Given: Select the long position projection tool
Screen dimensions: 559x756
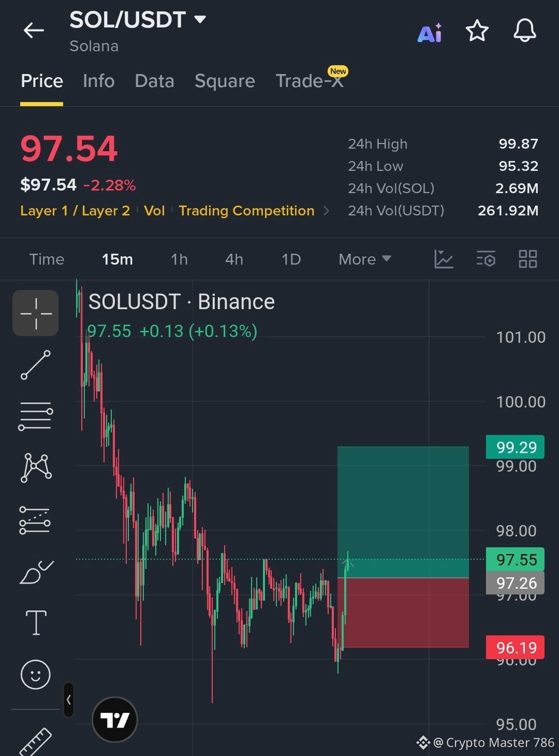Looking at the screenshot, I should tap(35, 520).
